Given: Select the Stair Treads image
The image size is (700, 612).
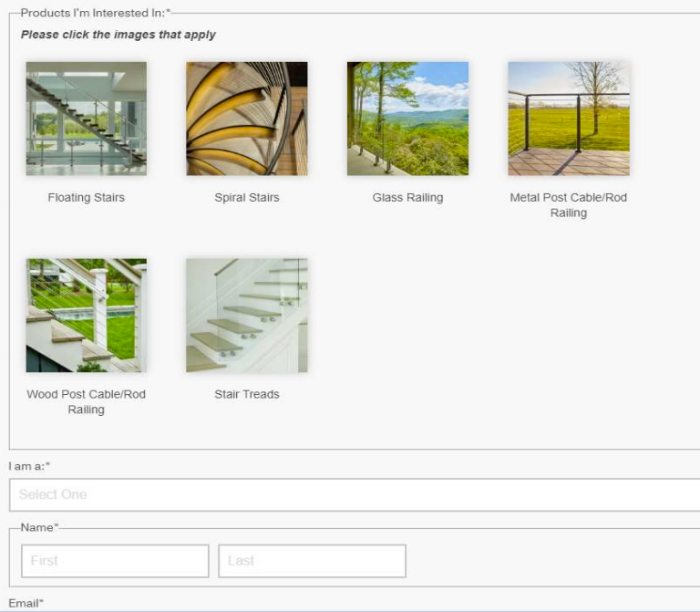Looking at the screenshot, I should pos(247,316).
